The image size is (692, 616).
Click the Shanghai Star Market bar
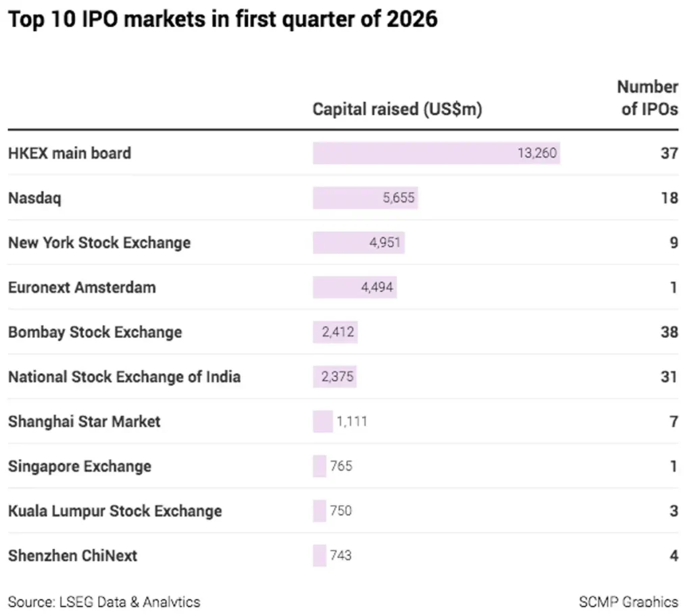[x=322, y=421]
